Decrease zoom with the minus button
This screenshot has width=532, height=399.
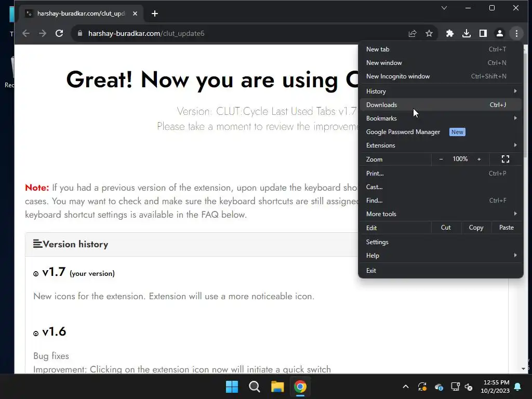441,159
